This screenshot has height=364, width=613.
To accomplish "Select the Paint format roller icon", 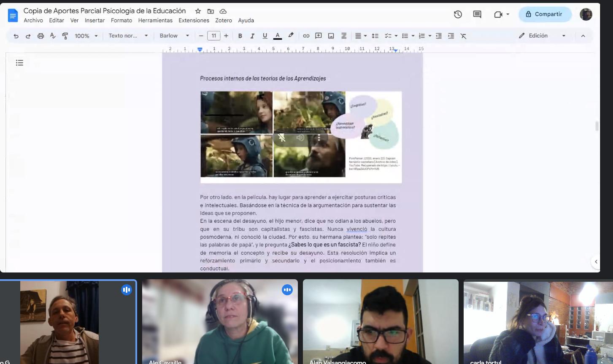I will (65, 36).
